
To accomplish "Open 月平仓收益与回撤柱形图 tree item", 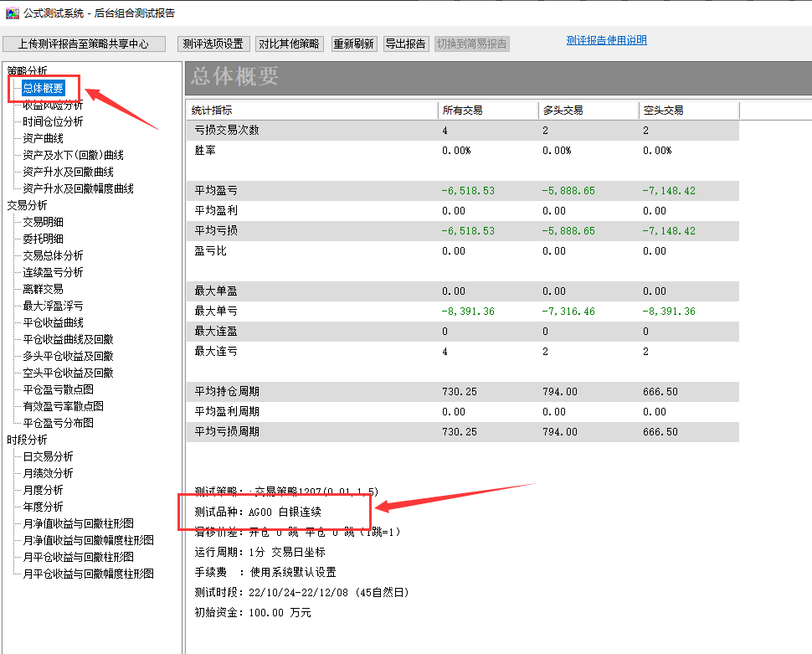I will [x=78, y=557].
